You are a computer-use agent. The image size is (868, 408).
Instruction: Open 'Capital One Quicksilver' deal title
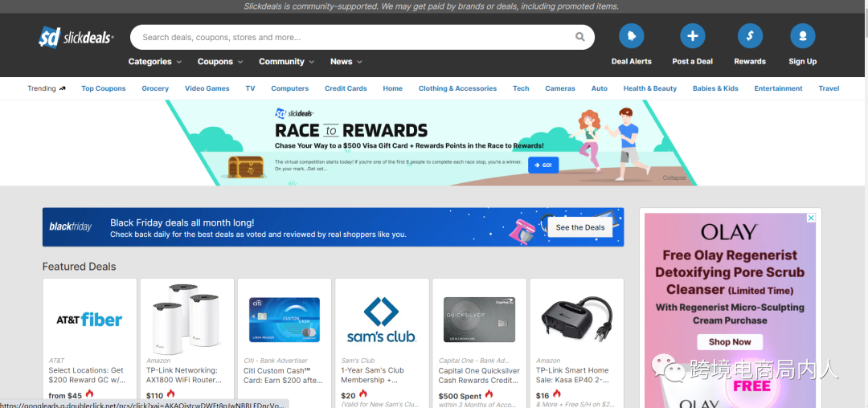479,375
